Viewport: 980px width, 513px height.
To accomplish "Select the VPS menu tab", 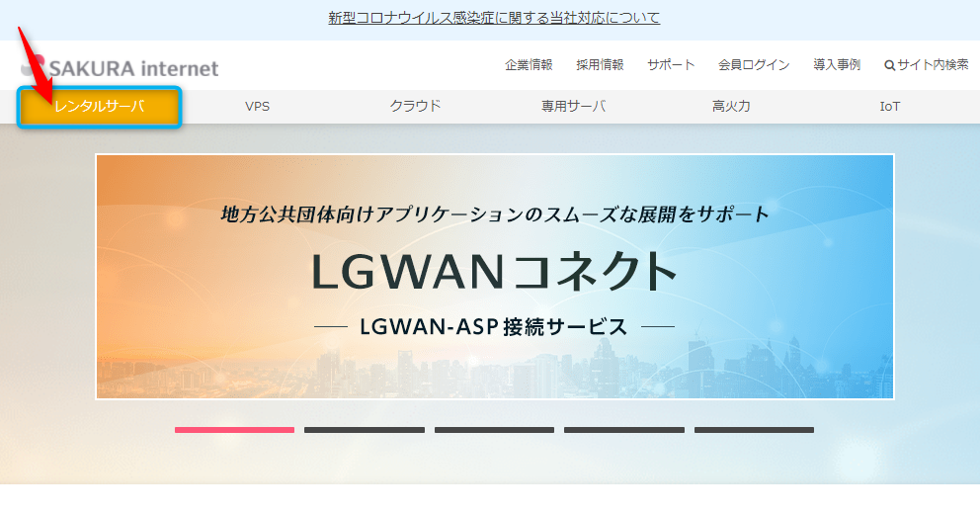I will click(258, 107).
